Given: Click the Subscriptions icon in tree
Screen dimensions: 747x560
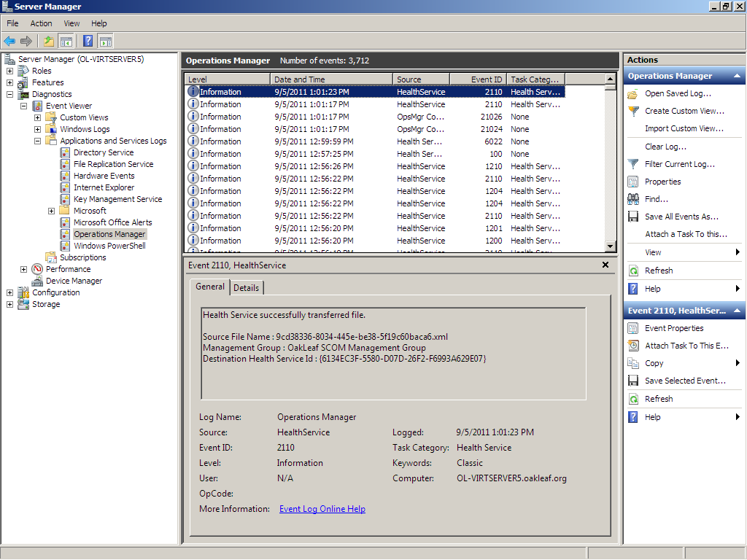Looking at the screenshot, I should [50, 257].
